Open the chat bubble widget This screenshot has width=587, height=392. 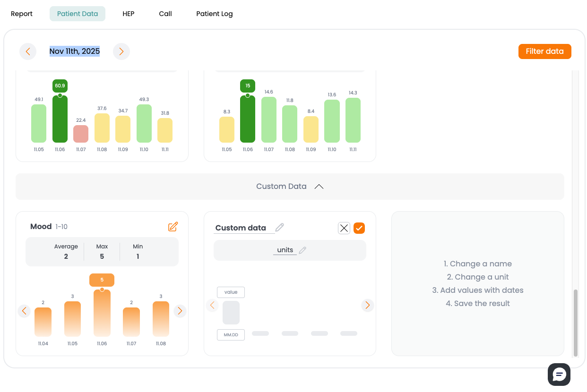point(559,374)
